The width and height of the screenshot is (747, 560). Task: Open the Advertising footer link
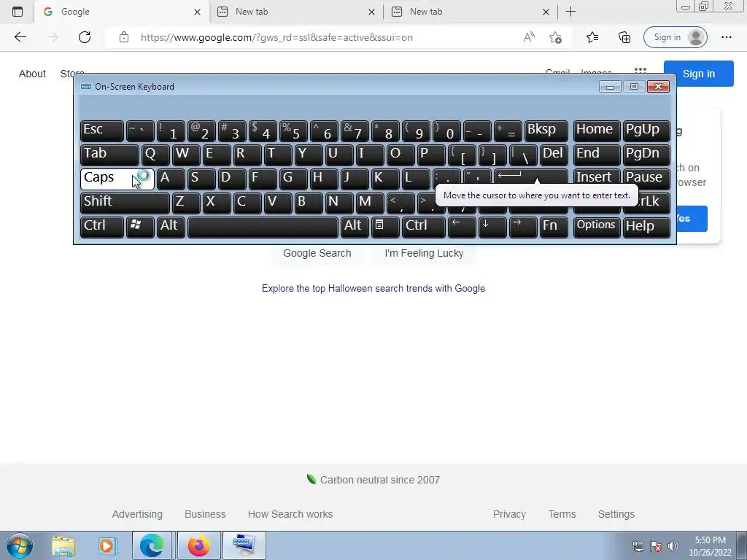(x=137, y=514)
